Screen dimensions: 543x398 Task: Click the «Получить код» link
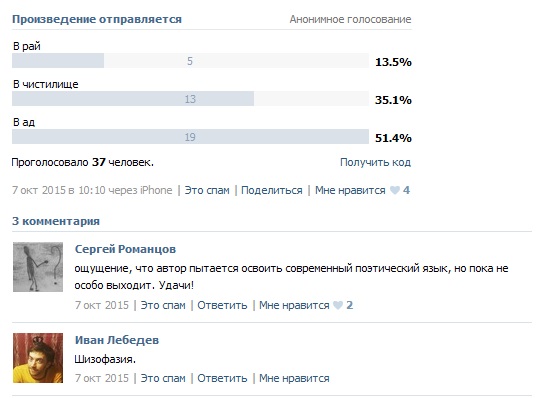coord(375,162)
